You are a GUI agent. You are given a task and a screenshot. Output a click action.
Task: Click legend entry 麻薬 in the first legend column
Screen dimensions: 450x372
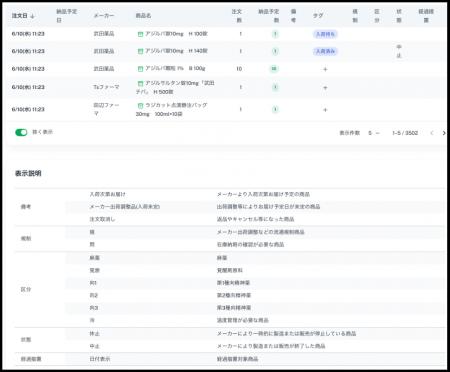[95, 258]
